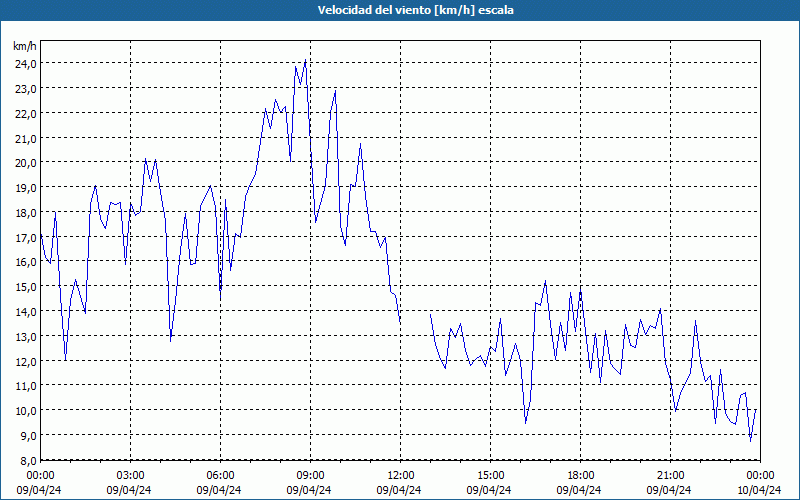
Task: Click the 18,0 y-axis value
Action: coord(26,212)
